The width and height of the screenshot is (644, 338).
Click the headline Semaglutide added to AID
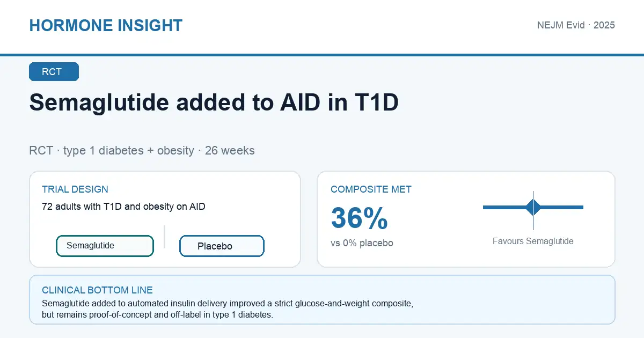214,102
